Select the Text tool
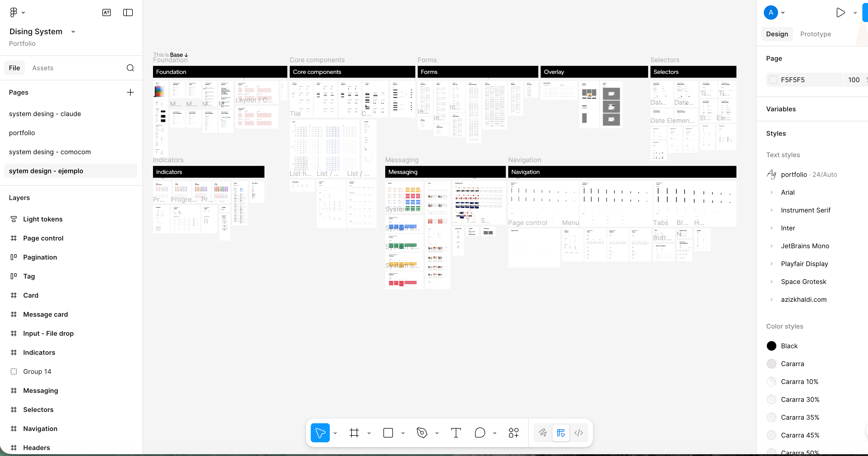The width and height of the screenshot is (868, 456). pos(455,433)
